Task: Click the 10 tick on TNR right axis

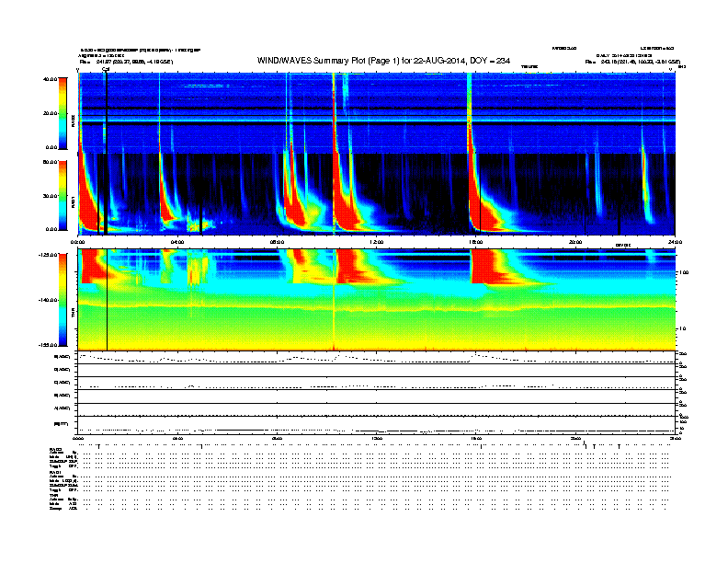Action: coord(682,328)
